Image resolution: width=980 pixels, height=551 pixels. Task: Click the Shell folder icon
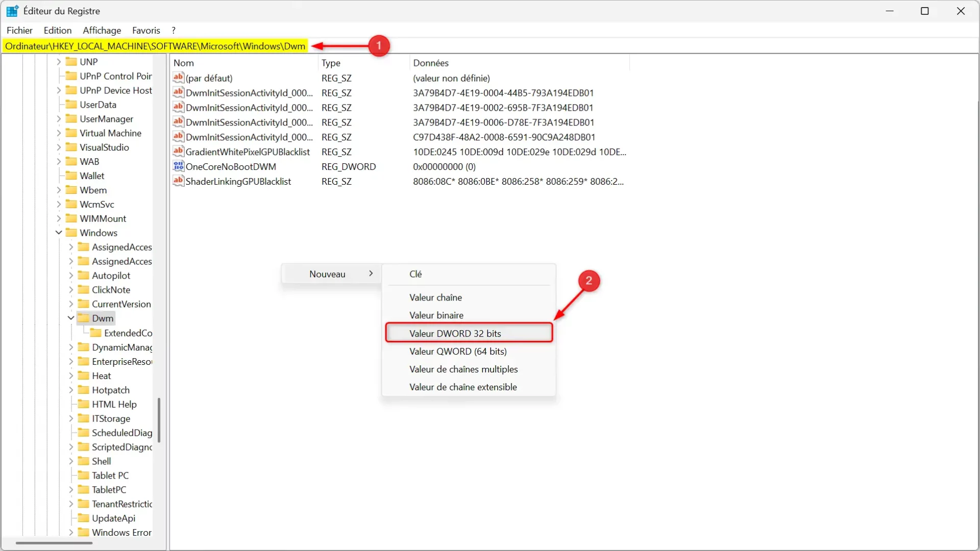pos(83,461)
